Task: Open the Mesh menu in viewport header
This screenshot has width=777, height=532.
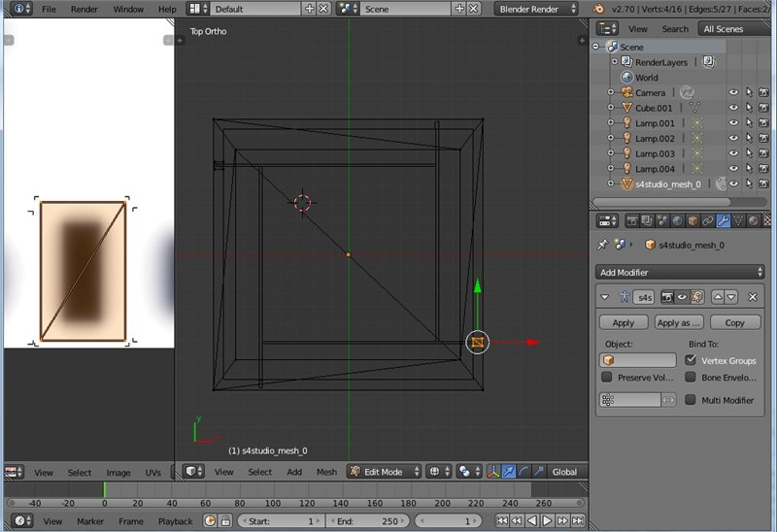Action: (326, 472)
